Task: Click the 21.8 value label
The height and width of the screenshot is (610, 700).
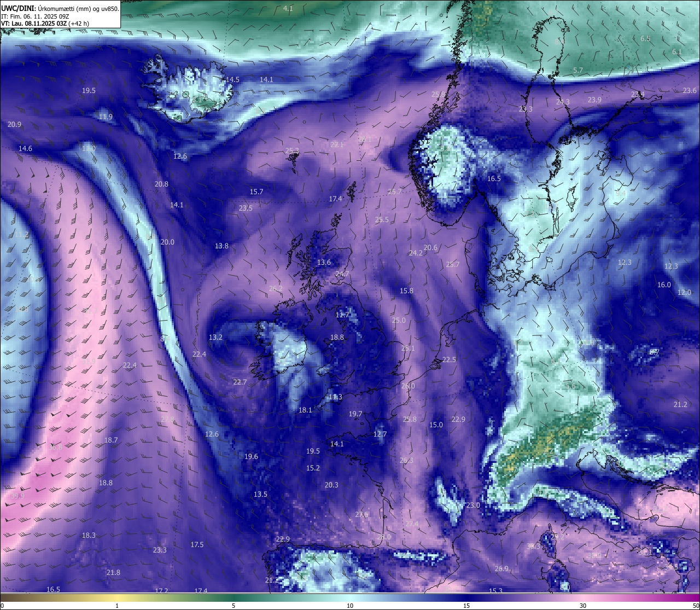Action: point(113,573)
